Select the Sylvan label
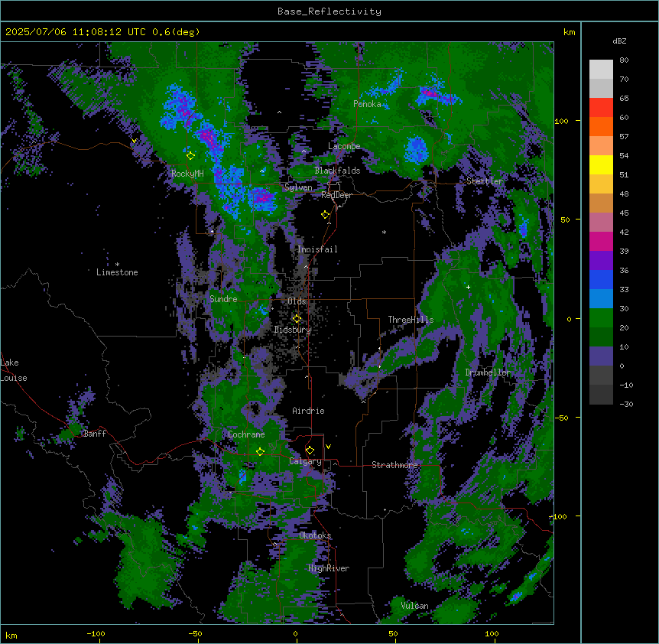Screen dimensions: 659x644 point(298,187)
